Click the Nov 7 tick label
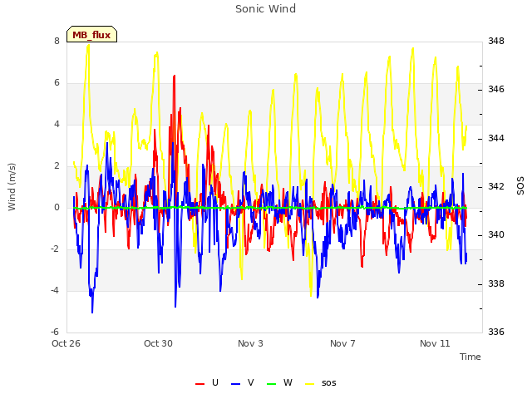Image resolution: width=532 pixels, height=399 pixels. (x=342, y=343)
